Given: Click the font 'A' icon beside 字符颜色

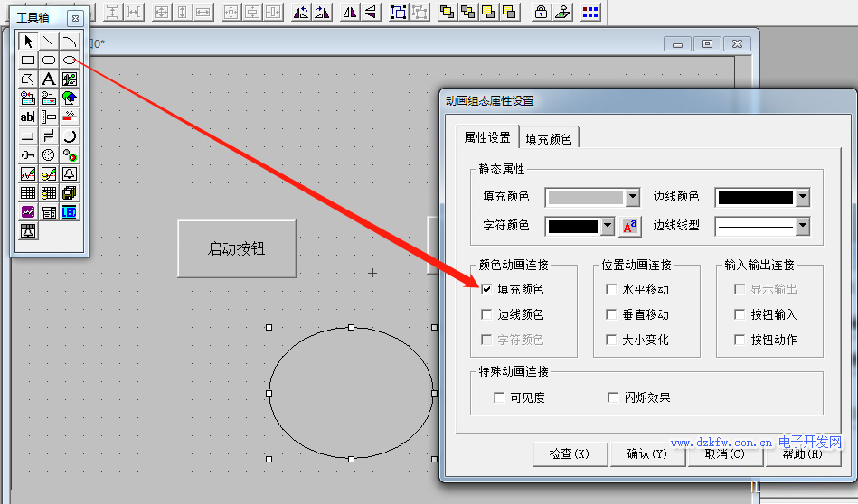Looking at the screenshot, I should pyautogui.click(x=629, y=226).
